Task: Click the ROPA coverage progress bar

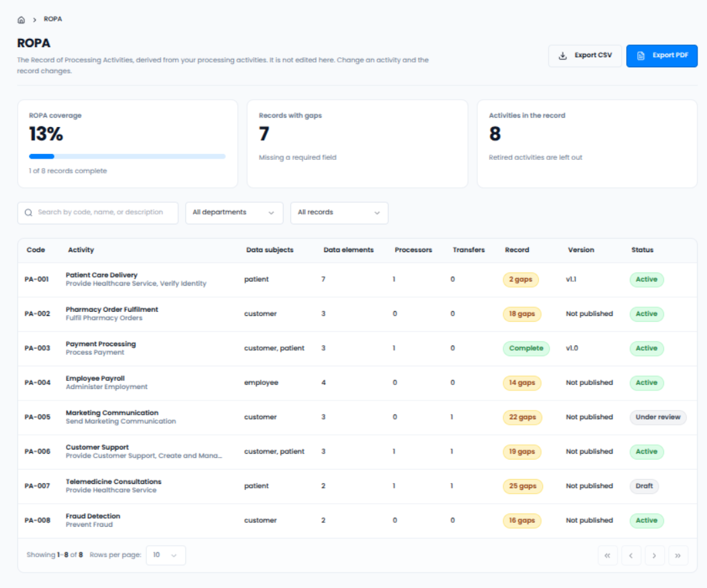Action: 127,157
